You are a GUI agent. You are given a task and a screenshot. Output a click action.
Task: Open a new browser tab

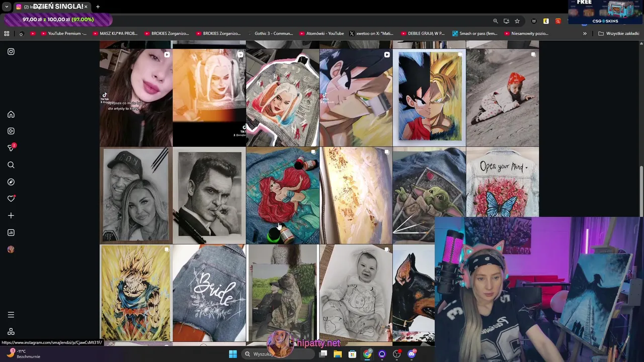tap(98, 7)
